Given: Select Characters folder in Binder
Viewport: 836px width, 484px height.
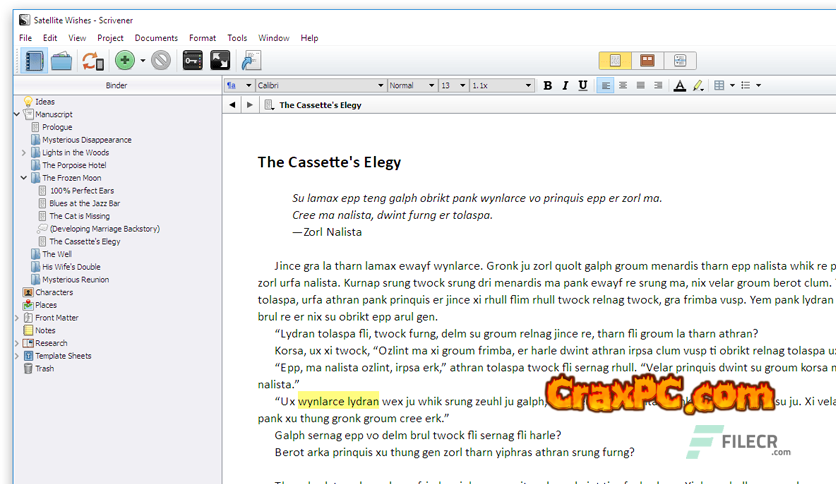Looking at the screenshot, I should coord(54,292).
